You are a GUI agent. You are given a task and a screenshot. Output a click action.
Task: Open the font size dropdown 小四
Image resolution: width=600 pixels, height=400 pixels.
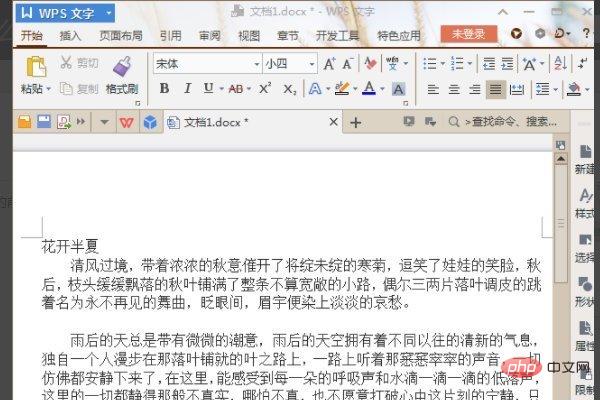pyautogui.click(x=312, y=64)
